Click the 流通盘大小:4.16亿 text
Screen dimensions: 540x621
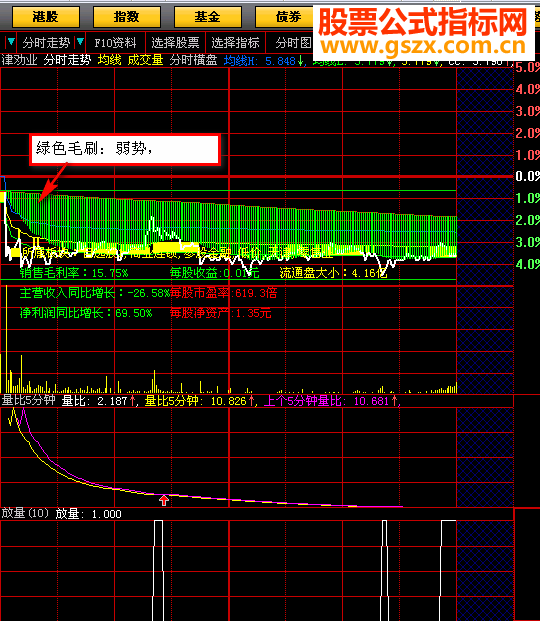(333, 273)
